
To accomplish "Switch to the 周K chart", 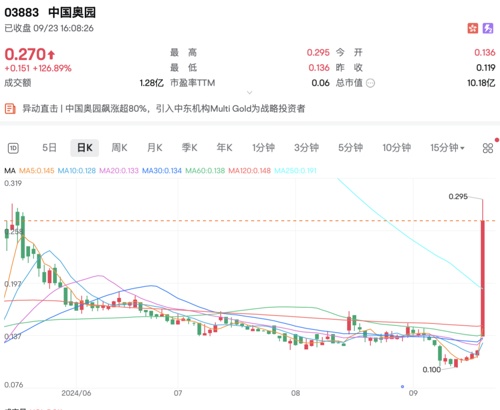I will click(x=119, y=148).
